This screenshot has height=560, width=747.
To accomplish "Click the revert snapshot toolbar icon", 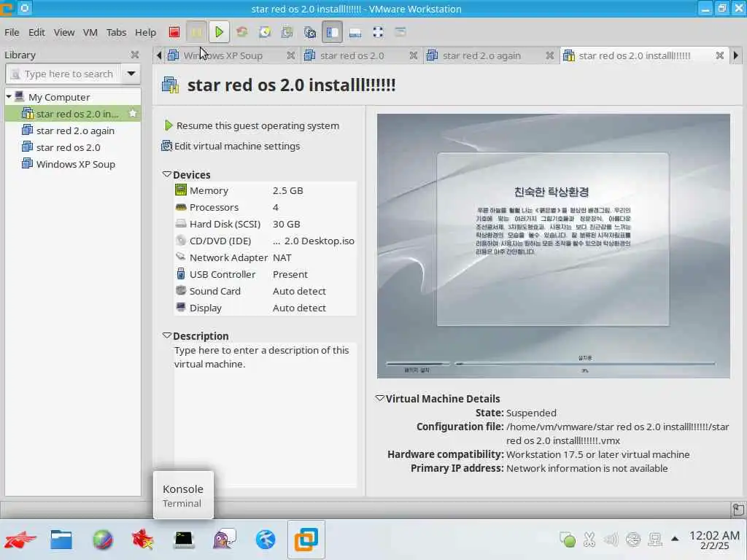I will point(287,32).
